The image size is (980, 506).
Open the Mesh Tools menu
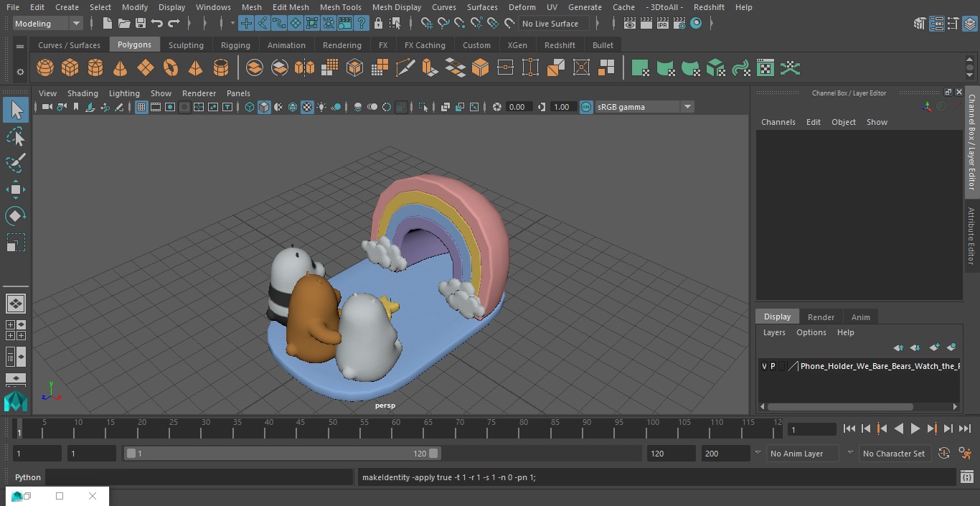tap(340, 7)
